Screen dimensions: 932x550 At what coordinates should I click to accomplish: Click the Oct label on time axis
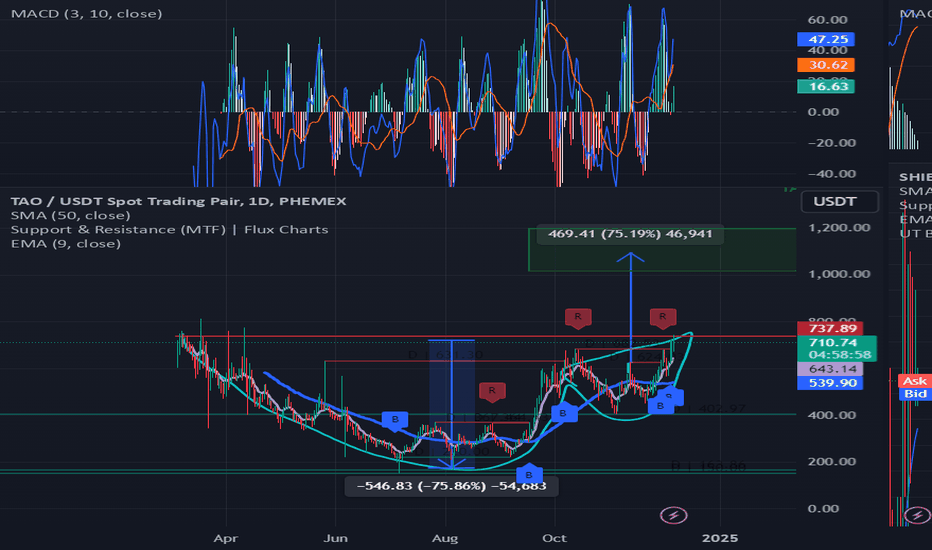pos(555,538)
